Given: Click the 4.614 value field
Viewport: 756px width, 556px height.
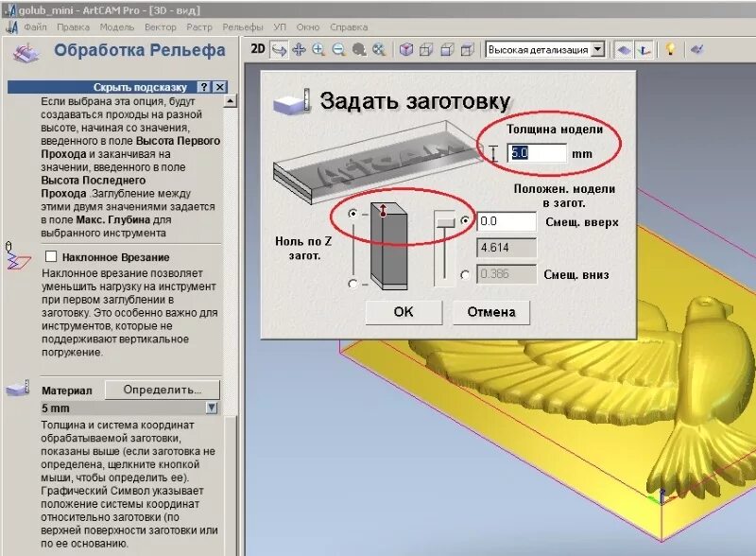Looking at the screenshot, I should click(x=507, y=248).
